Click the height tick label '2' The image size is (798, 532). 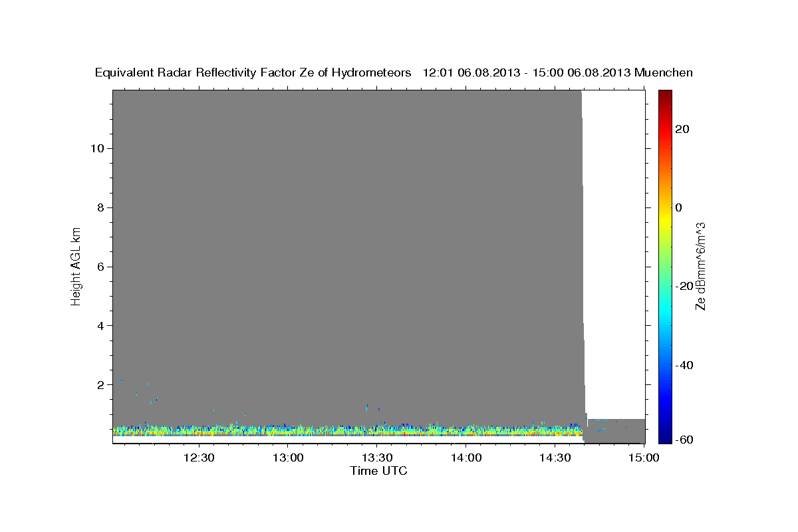(x=100, y=384)
